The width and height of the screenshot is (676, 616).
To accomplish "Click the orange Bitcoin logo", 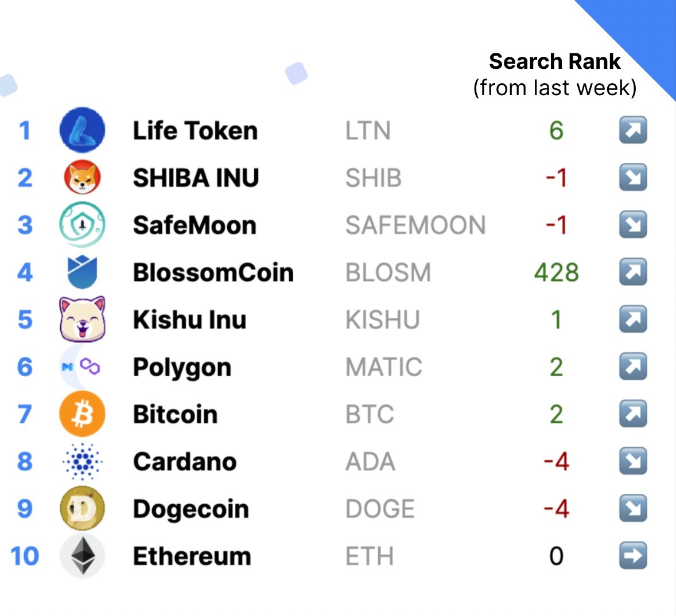I will (x=82, y=414).
